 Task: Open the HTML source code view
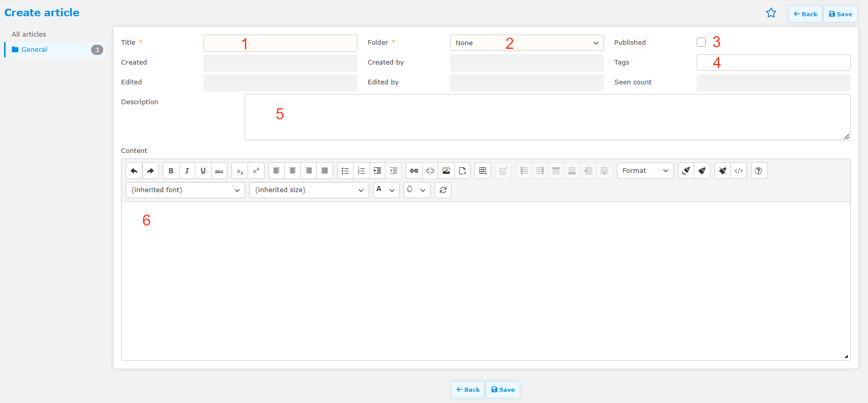[x=739, y=171]
